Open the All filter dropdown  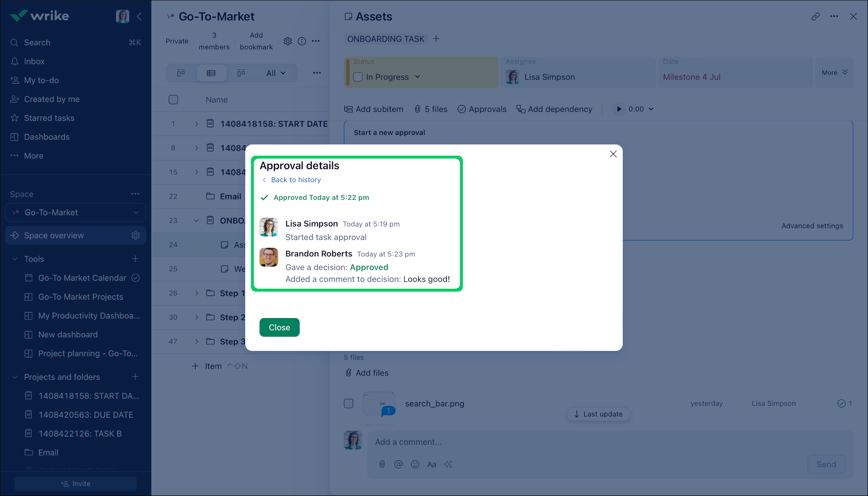(276, 73)
